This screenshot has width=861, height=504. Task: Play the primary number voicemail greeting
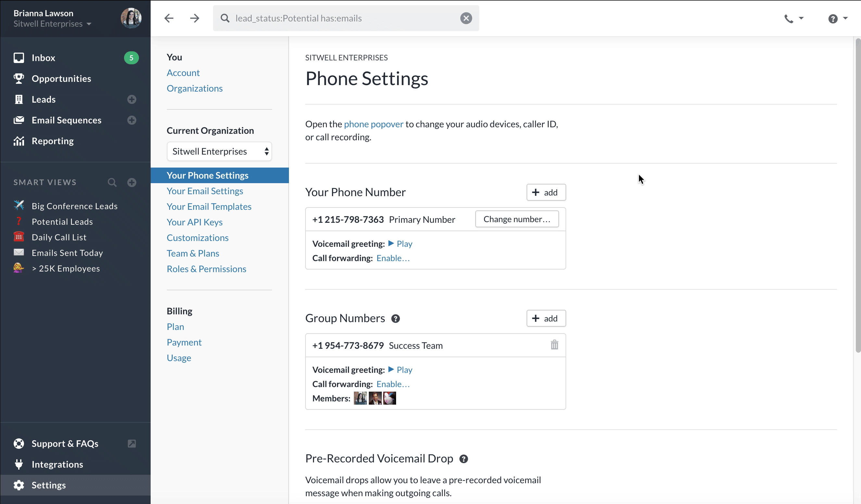click(x=400, y=244)
